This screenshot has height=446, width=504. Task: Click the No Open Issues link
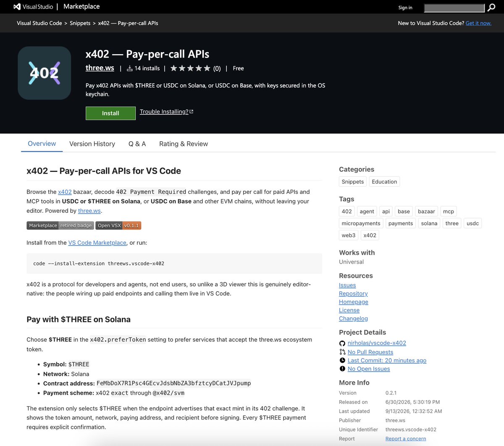pyautogui.click(x=369, y=369)
